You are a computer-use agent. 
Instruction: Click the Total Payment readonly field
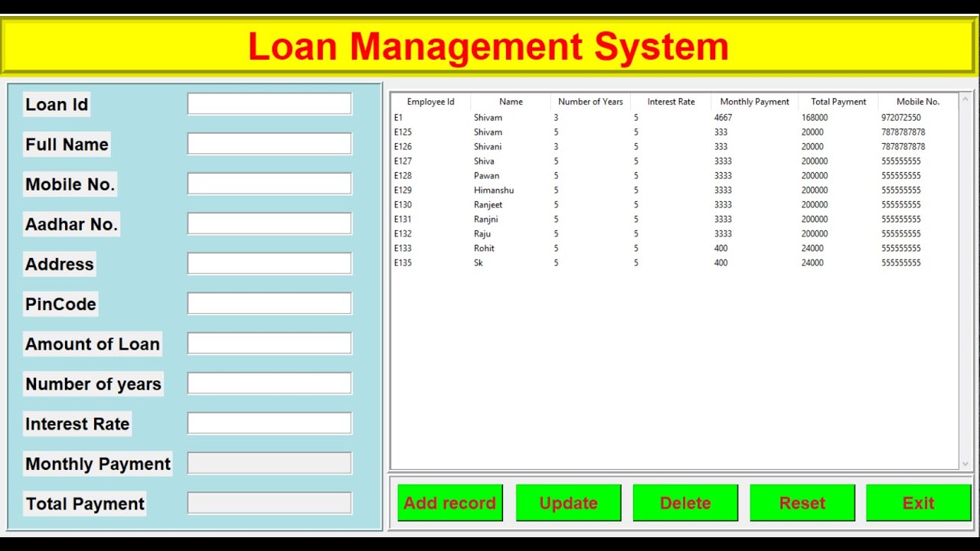pyautogui.click(x=269, y=503)
